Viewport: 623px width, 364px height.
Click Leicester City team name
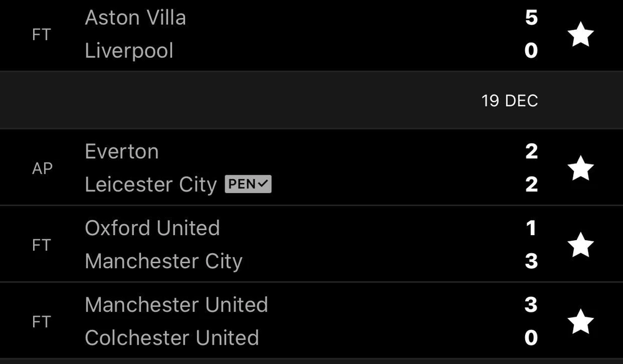151,185
